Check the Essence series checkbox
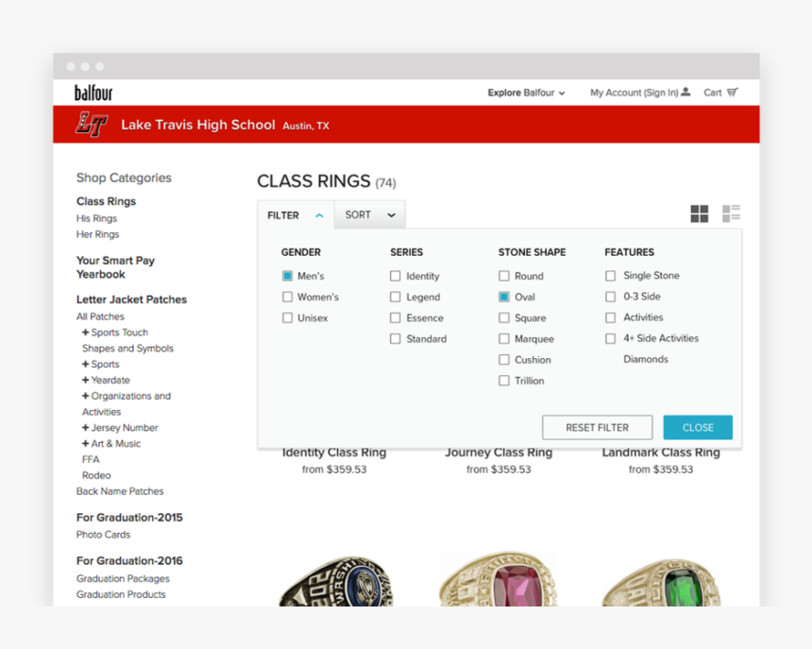Image resolution: width=812 pixels, height=649 pixels. (395, 318)
